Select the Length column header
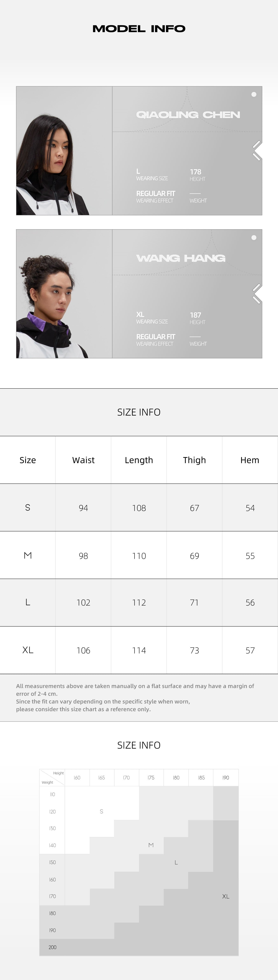The width and height of the screenshot is (278, 980). pyautogui.click(x=139, y=460)
